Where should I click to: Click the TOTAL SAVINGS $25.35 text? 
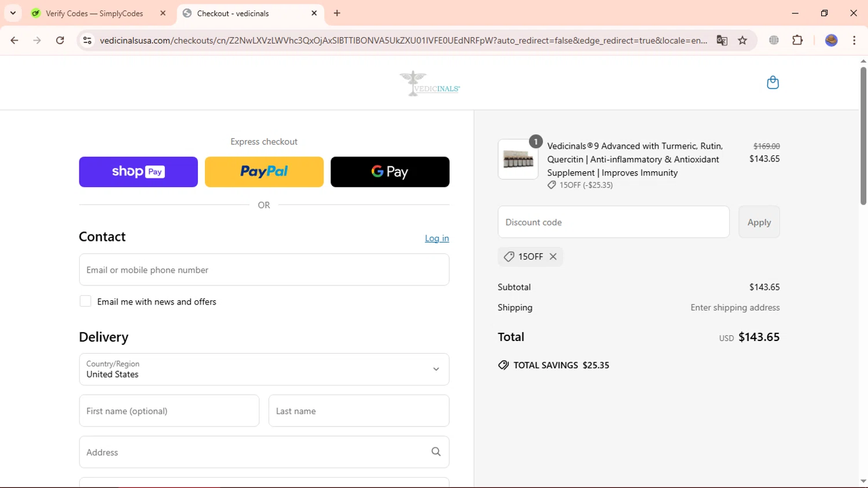(554, 365)
